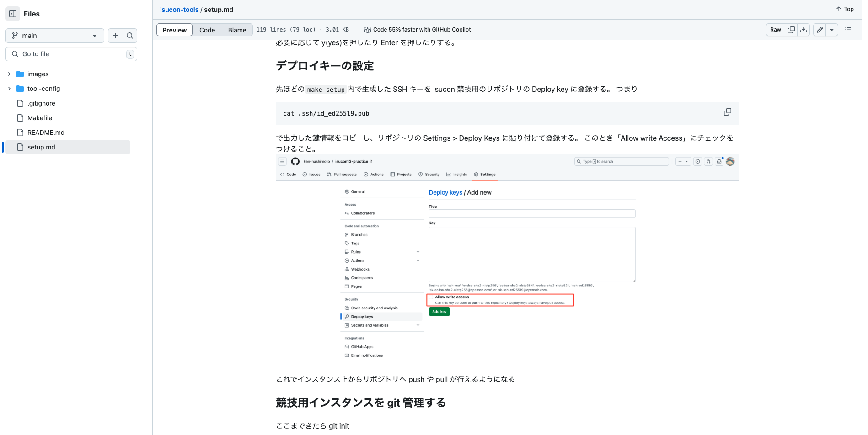Viewport: 868px width, 435px height.
Task: Navigate to the isucon-tools repository link
Action: (179, 9)
